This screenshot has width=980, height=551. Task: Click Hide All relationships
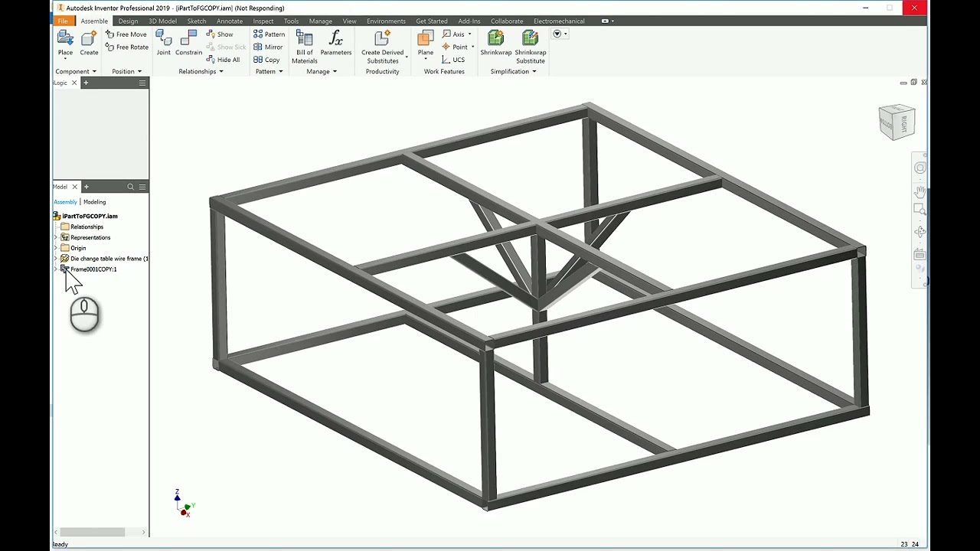[223, 60]
